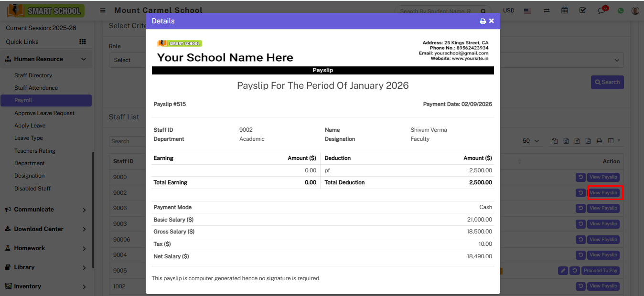
Task: Open the USD currency selector
Action: click(508, 10)
